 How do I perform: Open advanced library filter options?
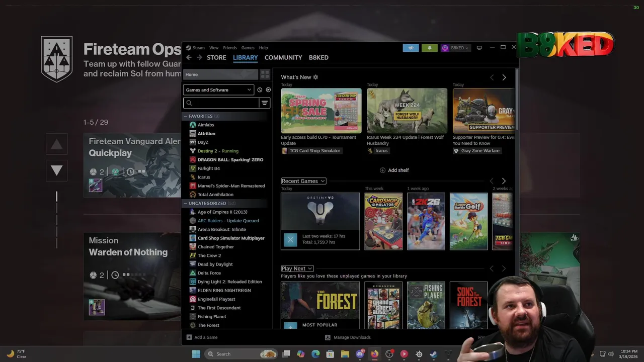pyautogui.click(x=265, y=103)
